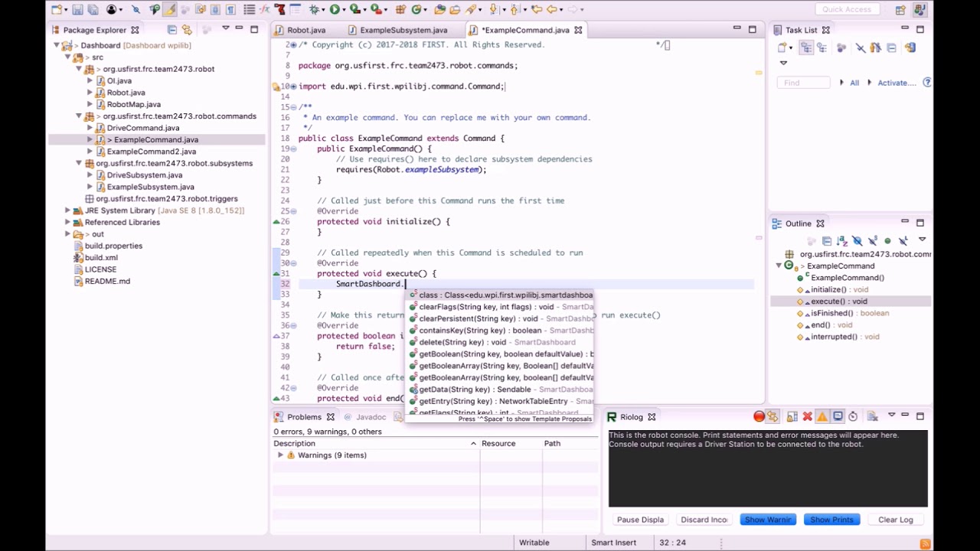Close the ExampleCommand.java editor tab
Screen dimensions: 980x551
pos(579,30)
